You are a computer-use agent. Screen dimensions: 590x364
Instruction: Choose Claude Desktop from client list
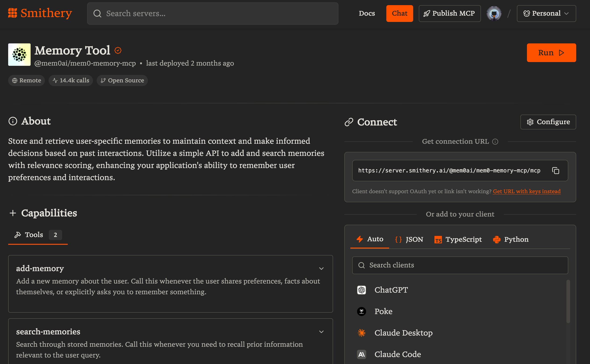click(x=403, y=333)
